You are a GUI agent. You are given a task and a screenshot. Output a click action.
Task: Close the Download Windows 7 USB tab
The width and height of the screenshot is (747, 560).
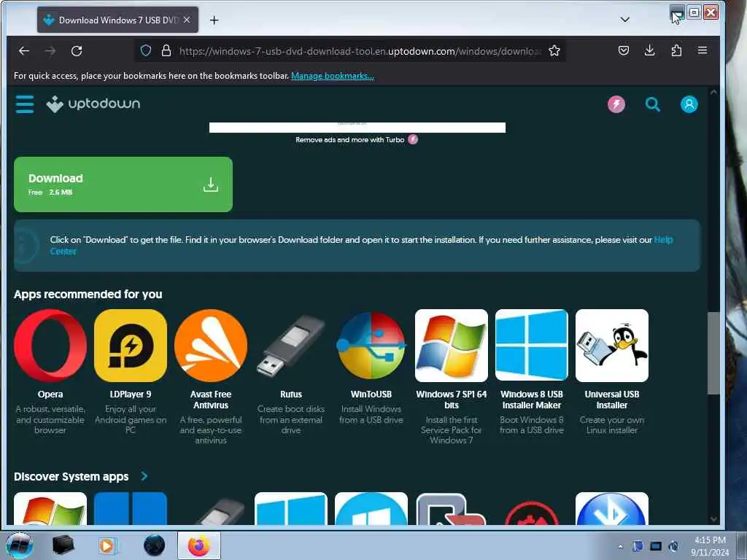click(187, 20)
